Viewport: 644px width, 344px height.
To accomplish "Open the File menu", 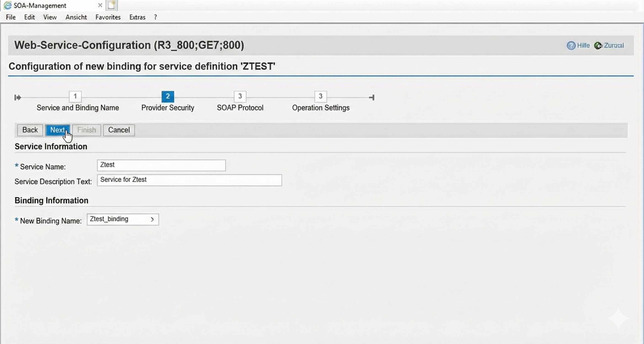I will point(11,17).
